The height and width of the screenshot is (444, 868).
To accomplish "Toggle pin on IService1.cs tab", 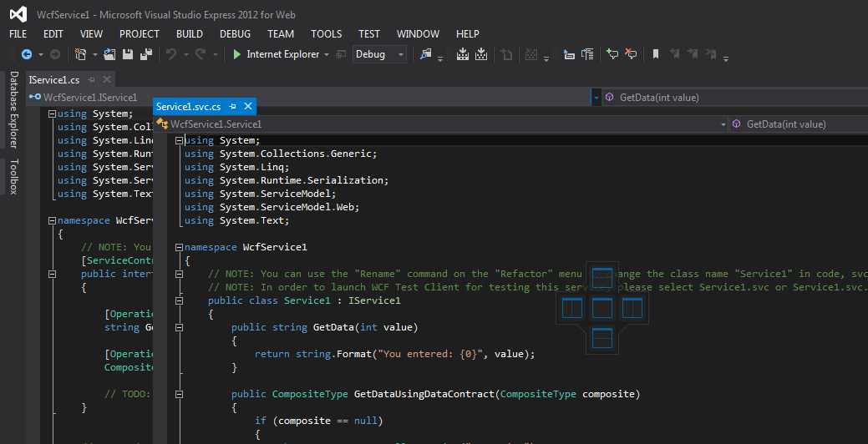I will [x=92, y=80].
